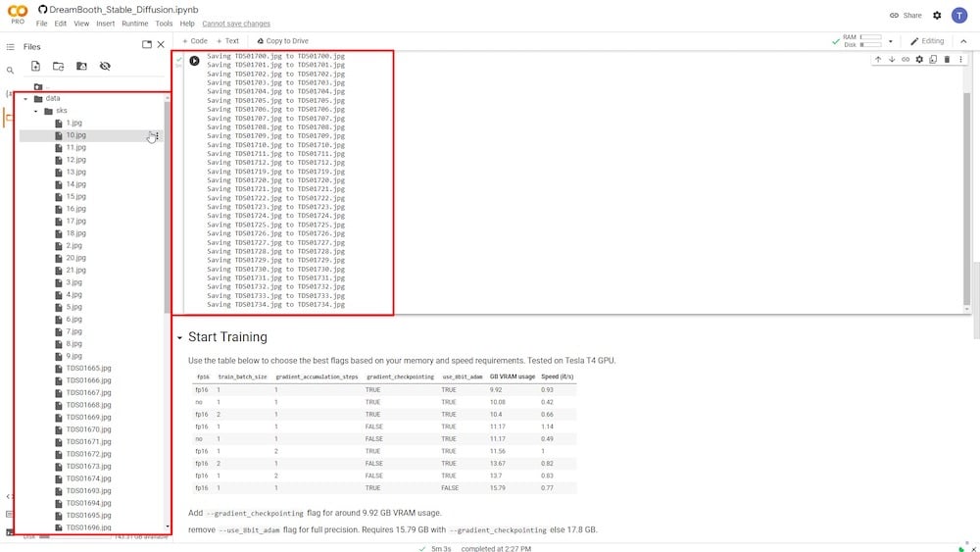Open code snippets sidebar icon
Viewport: 980px width, 552px height.
(x=9, y=496)
